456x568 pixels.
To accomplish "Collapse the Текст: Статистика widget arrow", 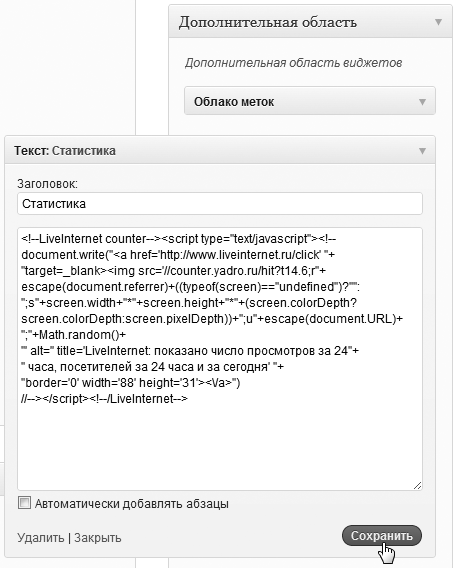I will (x=422, y=151).
